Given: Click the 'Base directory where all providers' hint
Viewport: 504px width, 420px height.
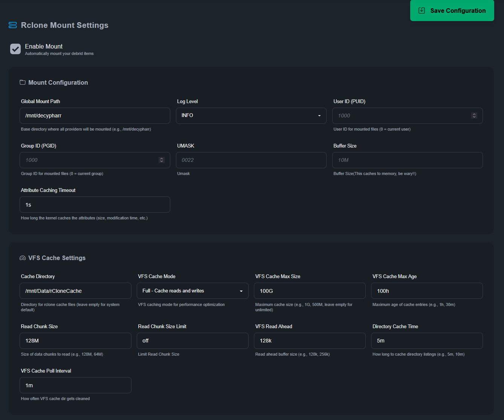Looking at the screenshot, I should pyautogui.click(x=86, y=129).
